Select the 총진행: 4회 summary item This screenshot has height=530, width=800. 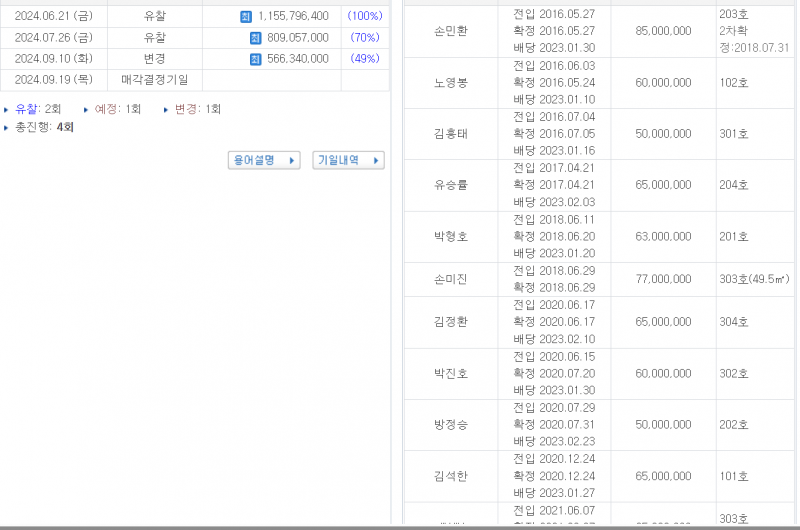coord(44,127)
